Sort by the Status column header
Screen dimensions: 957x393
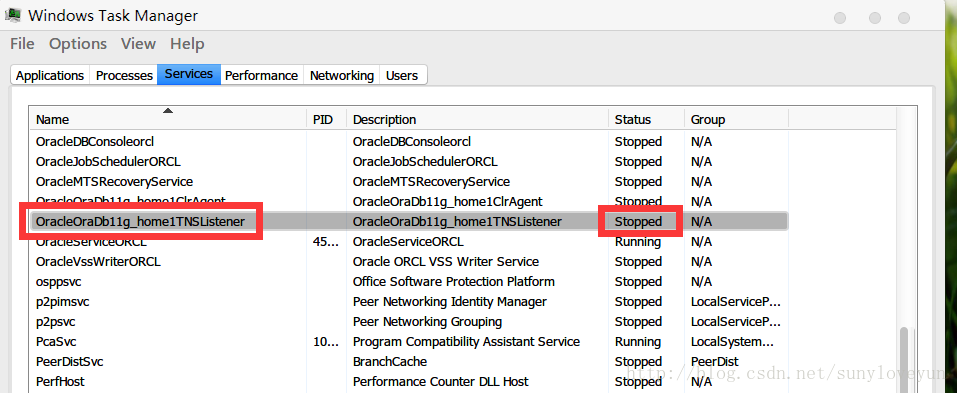coord(646,119)
